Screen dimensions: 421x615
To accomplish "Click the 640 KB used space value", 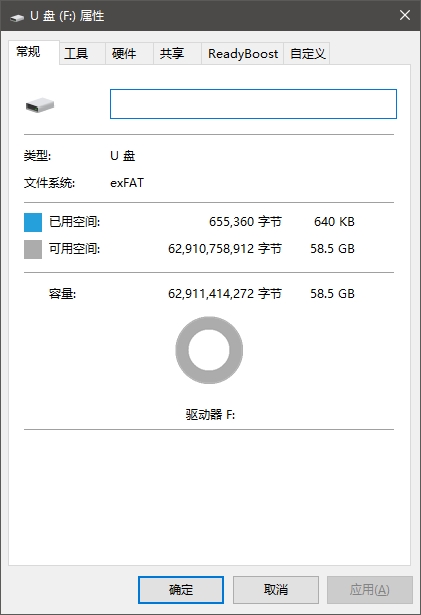I will pos(334,222).
